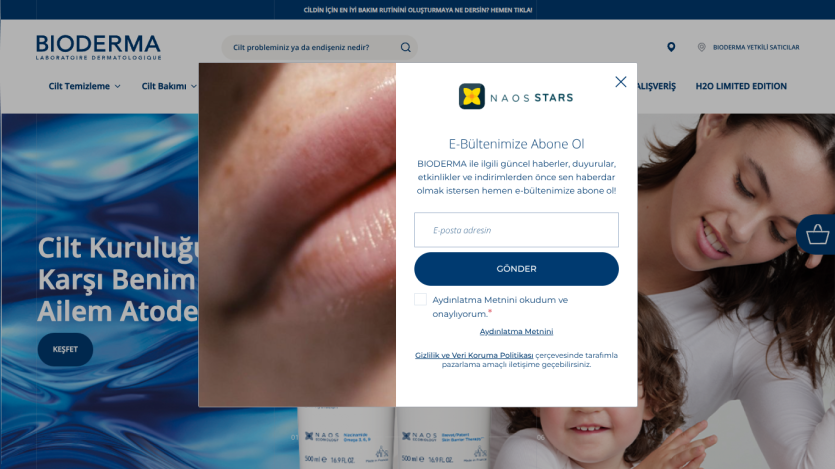Viewport: 835px width, 469px height.
Task: Open the H2O LIMITED EDITION menu
Action: click(x=741, y=86)
